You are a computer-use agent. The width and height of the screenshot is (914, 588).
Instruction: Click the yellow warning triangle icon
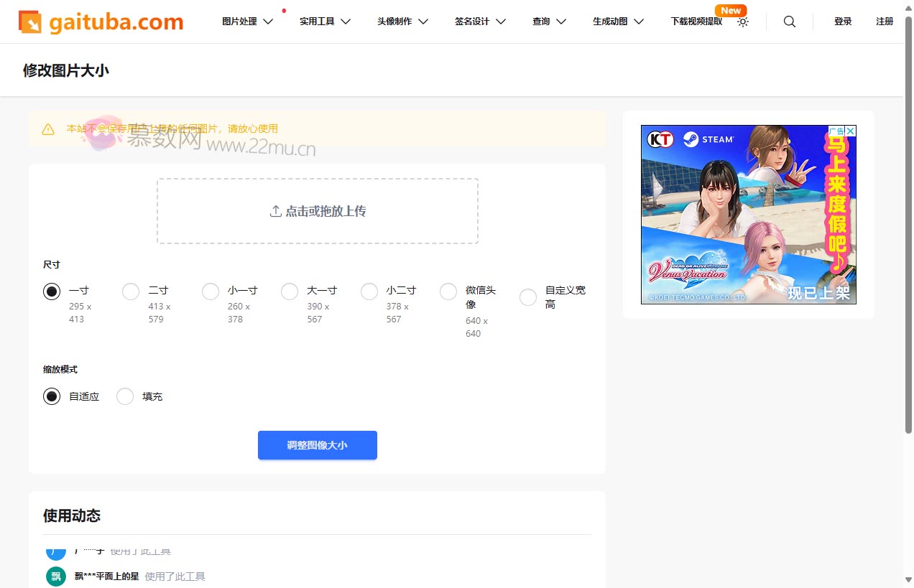coord(47,129)
